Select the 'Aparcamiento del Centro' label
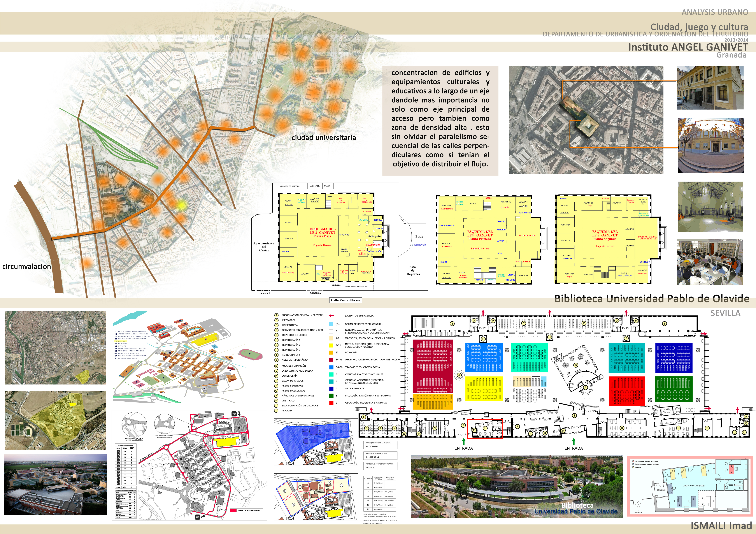 [x=264, y=247]
